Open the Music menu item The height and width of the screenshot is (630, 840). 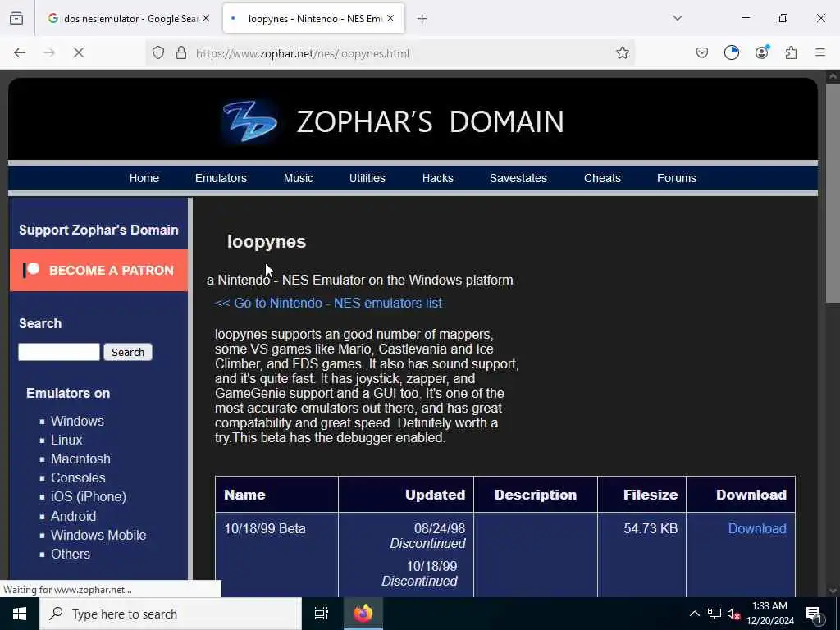pos(299,178)
